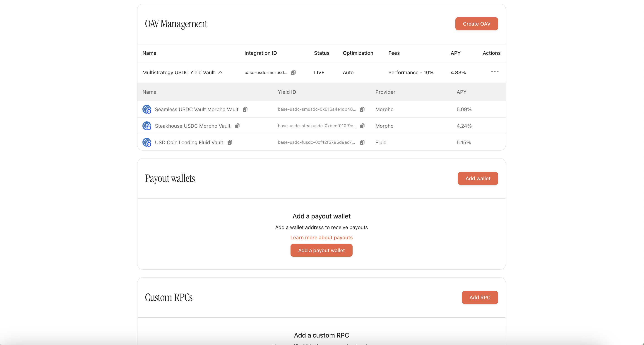Click the Integration ID column header

click(x=260, y=53)
